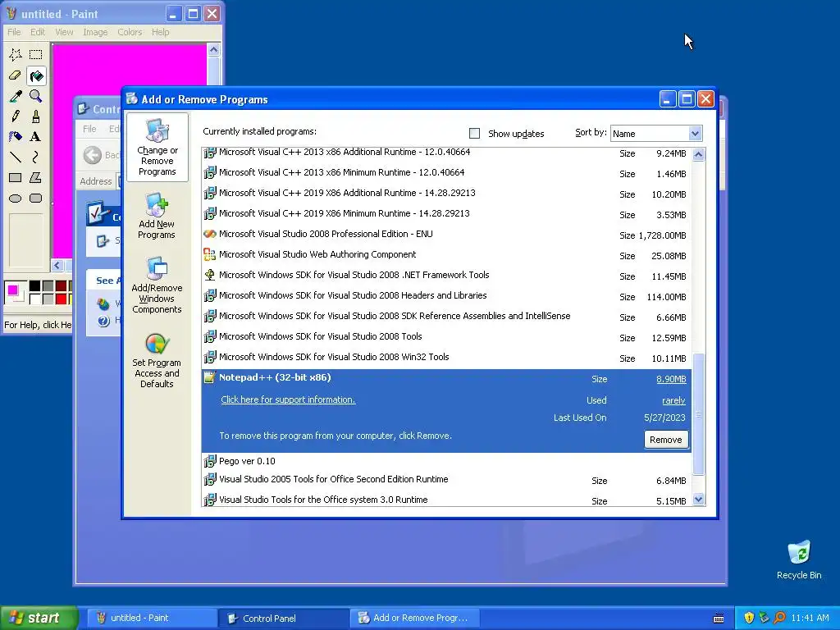840x630 pixels.
Task: Open Change or Remove Programs section
Action: coord(157,148)
